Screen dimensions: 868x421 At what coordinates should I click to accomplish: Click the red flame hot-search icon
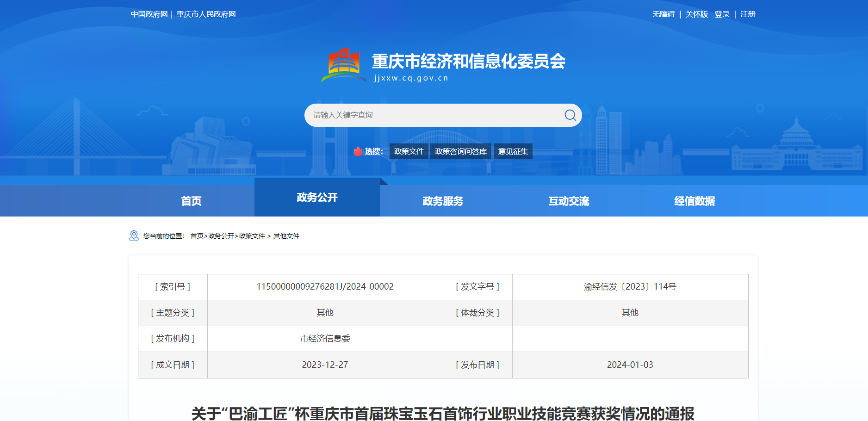click(358, 151)
